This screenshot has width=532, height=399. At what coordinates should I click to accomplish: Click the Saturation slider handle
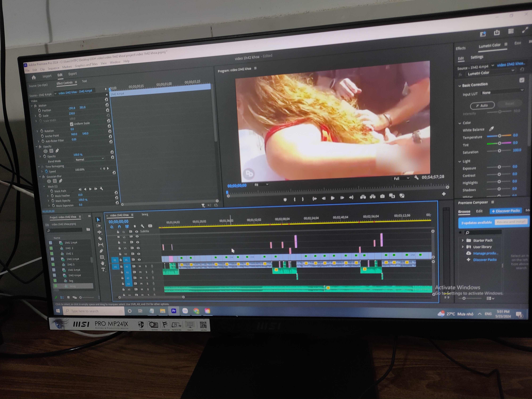(x=499, y=151)
